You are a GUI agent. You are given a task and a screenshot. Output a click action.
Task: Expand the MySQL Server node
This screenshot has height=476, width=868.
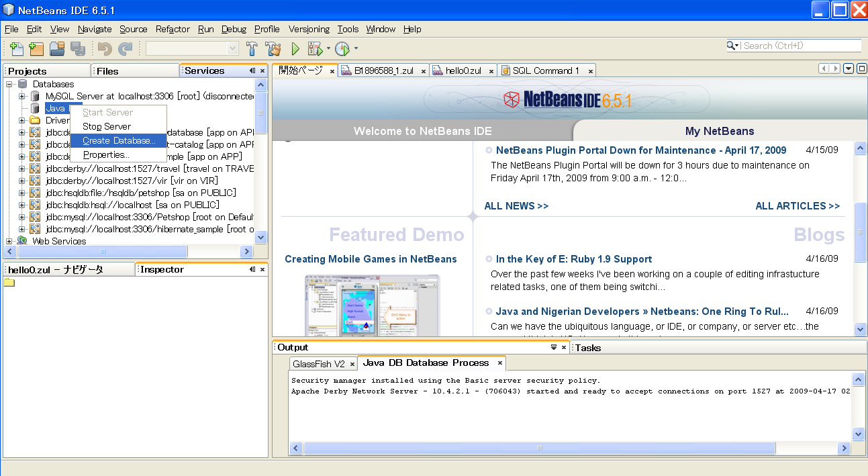point(21,96)
